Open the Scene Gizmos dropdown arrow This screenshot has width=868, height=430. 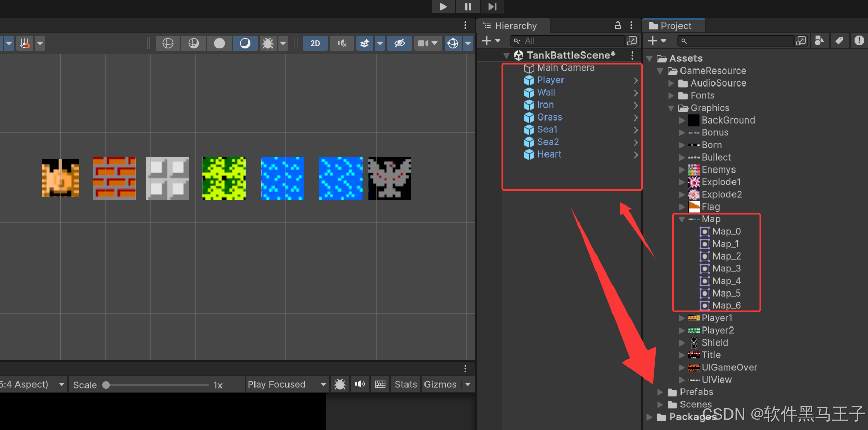coord(468,43)
